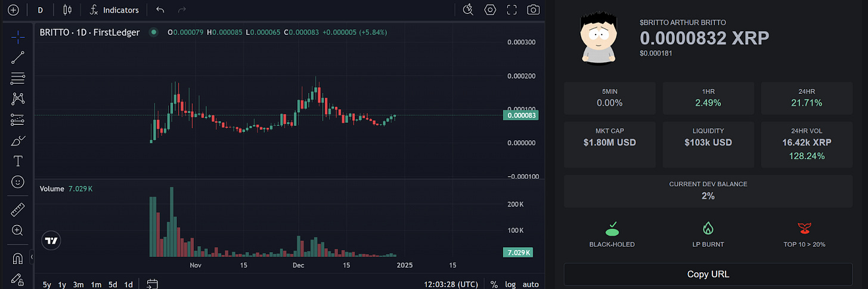
Task: Click the CURRENT DEV BALANCE 2% card
Action: tap(708, 191)
